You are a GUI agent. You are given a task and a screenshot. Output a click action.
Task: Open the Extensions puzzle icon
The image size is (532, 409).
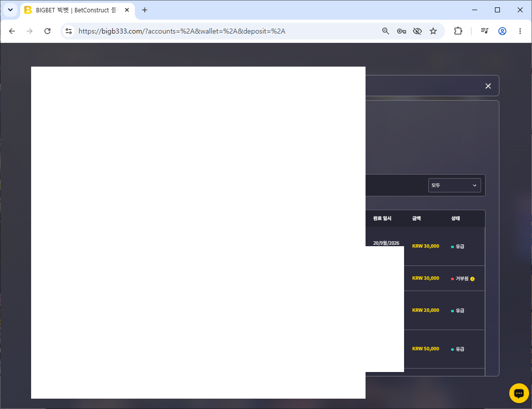458,31
